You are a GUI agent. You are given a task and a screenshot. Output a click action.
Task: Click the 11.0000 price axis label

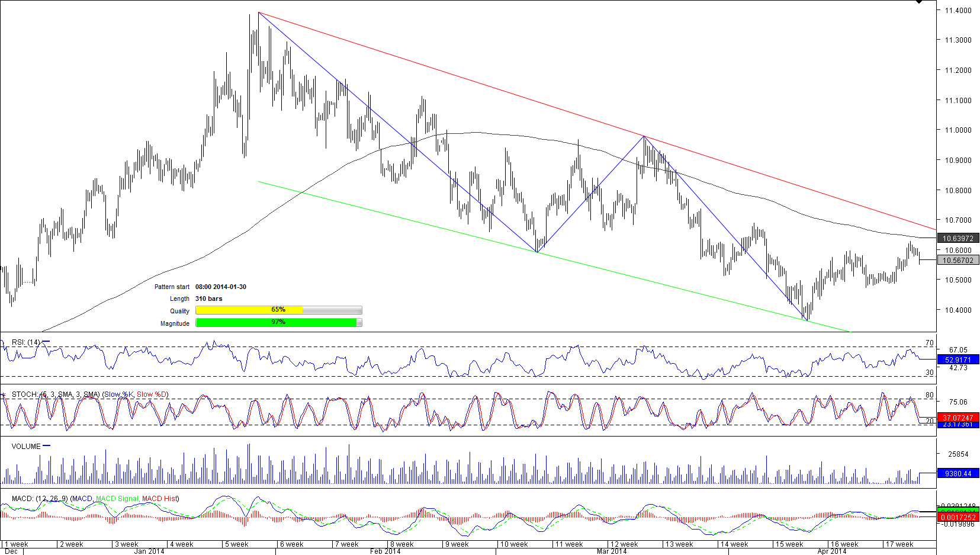point(957,130)
